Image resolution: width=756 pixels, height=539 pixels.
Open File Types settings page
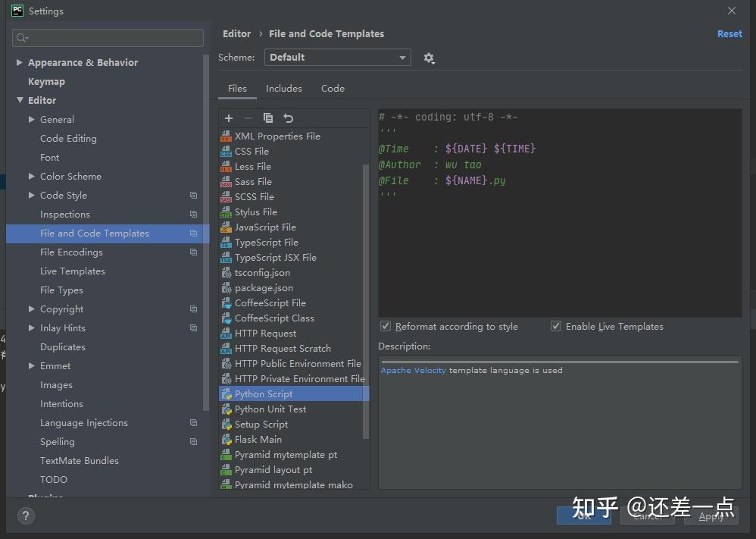61,290
